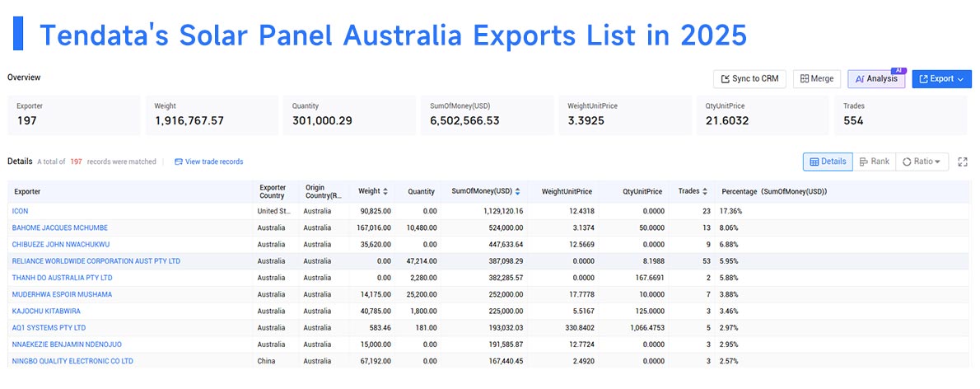This screenshot has height=389, width=980.
Task: Click the 2.57% percentage cell
Action: click(730, 361)
